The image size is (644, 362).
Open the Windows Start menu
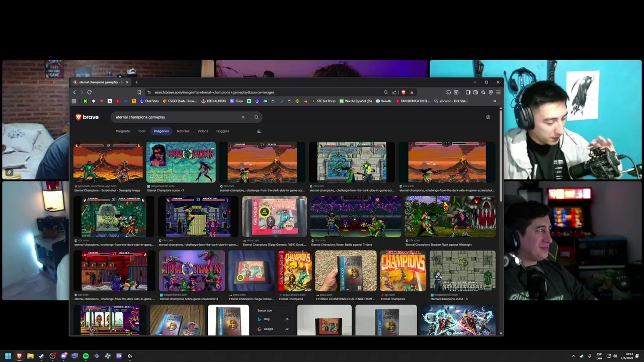coord(8,356)
